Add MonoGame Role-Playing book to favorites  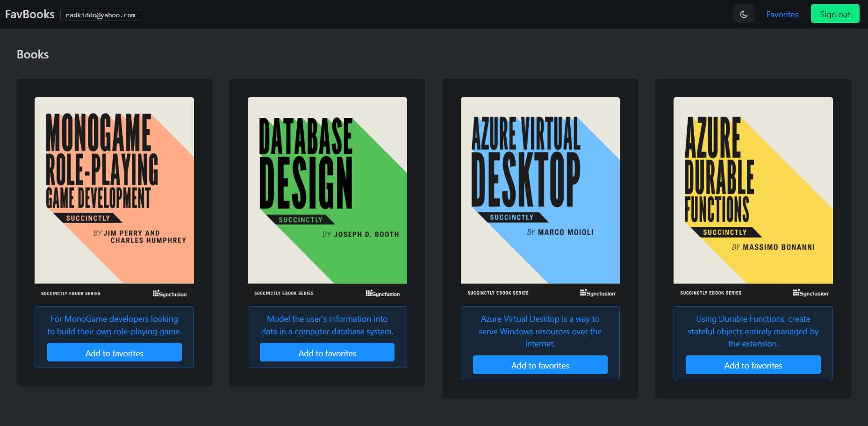[x=115, y=353]
